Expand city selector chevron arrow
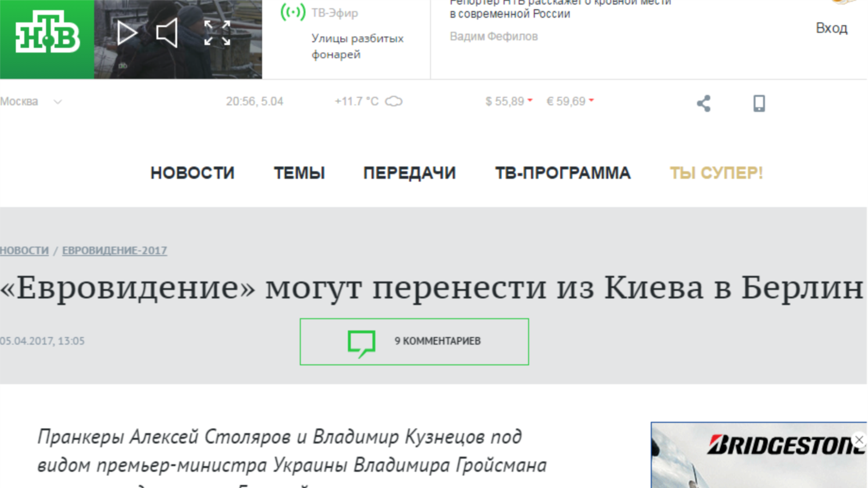This screenshot has height=488, width=868. [x=58, y=102]
